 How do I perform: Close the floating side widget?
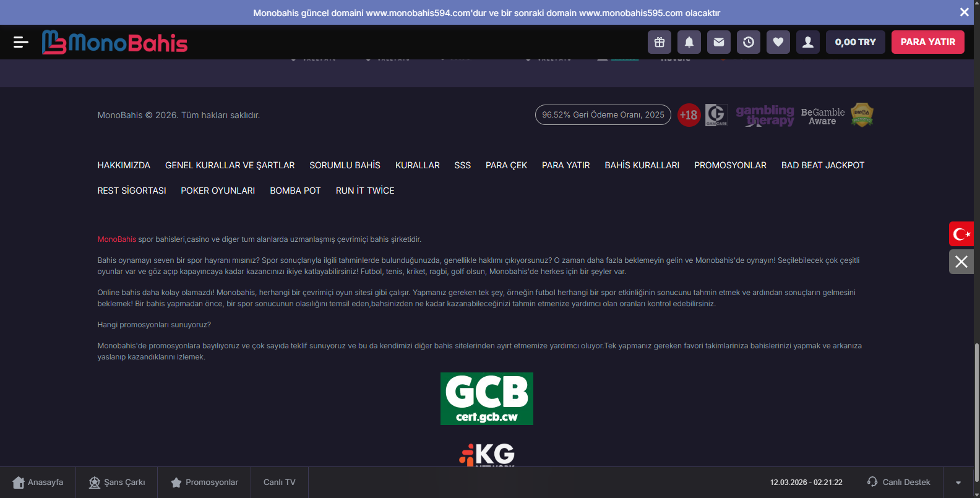click(961, 262)
